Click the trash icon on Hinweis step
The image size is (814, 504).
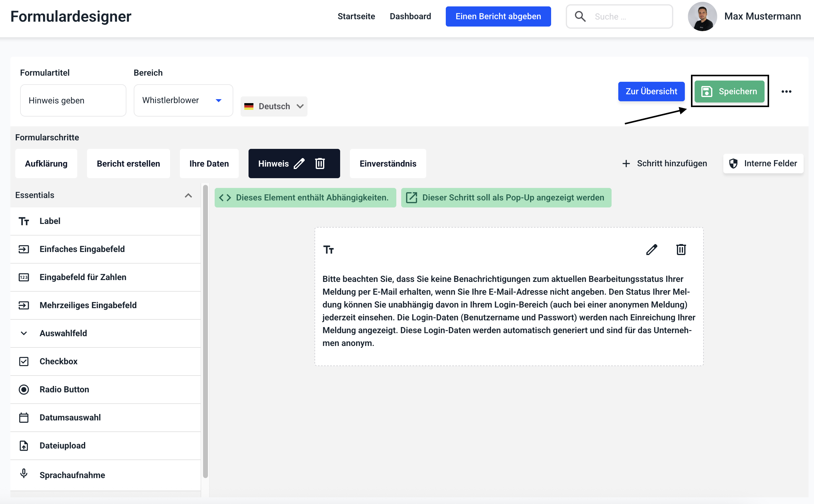(x=320, y=163)
